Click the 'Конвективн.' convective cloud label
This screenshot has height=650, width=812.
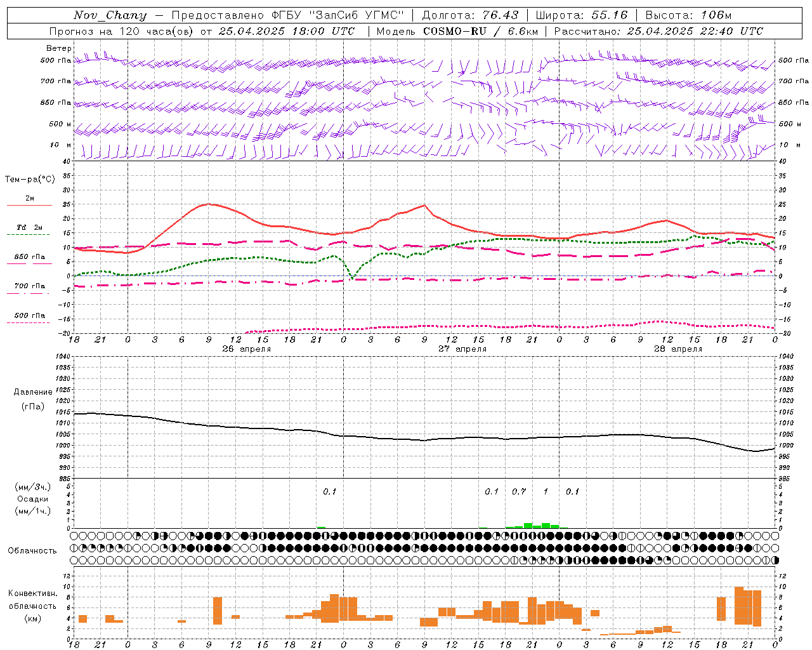coord(33,594)
